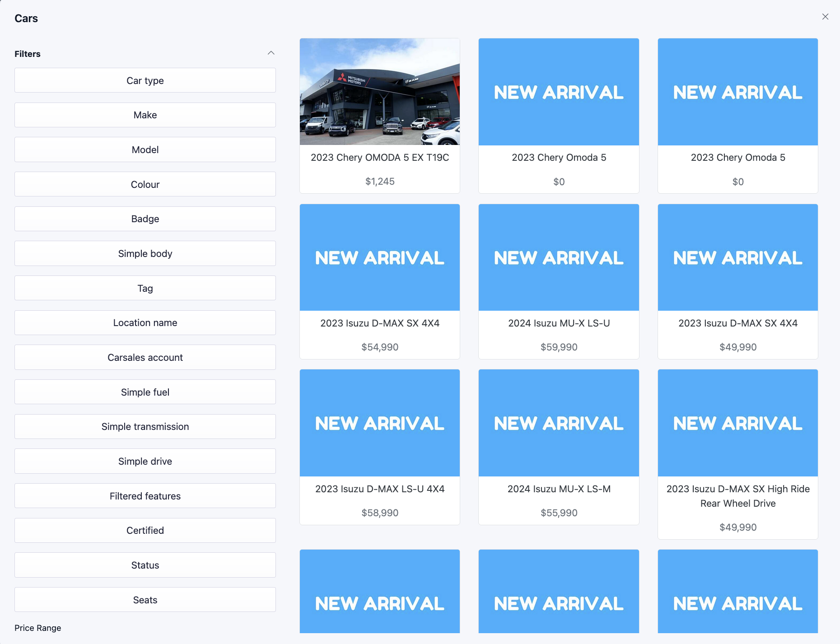Open the Certified filter
The height and width of the screenshot is (644, 840).
(145, 531)
